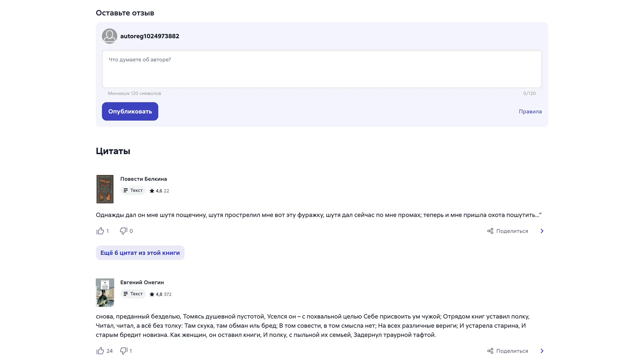Viewport: 644px width, 362px height.
Task: Click the autoreg1024973882 user avatar
Action: (x=110, y=36)
